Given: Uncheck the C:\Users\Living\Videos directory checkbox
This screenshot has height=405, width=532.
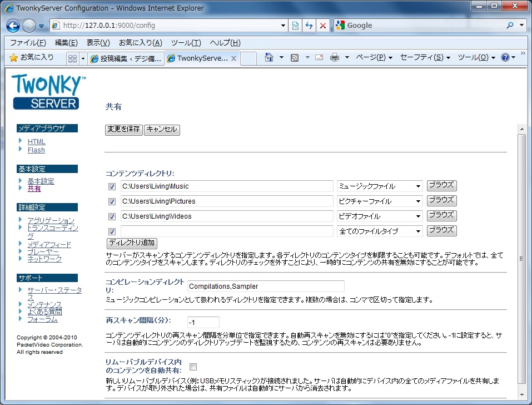Looking at the screenshot, I should (112, 216).
